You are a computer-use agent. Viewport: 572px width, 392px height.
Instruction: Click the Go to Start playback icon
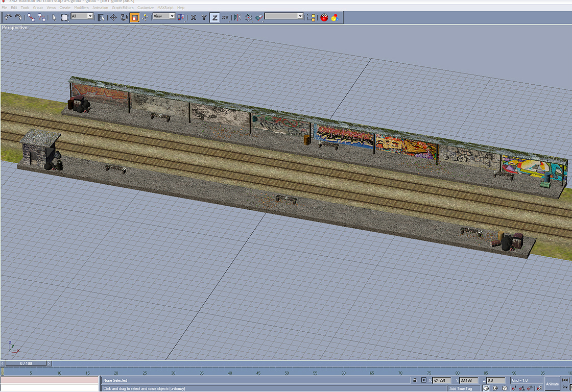(x=565, y=380)
